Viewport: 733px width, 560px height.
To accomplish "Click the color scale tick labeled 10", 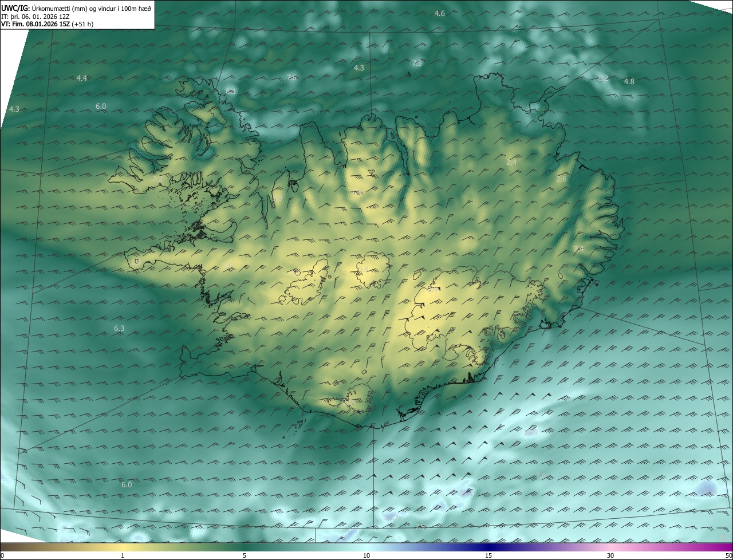I will 366,555.
